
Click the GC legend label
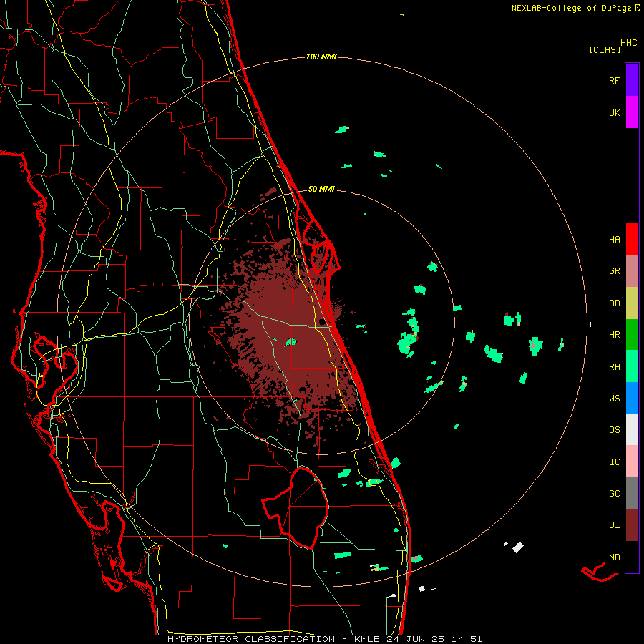click(614, 494)
